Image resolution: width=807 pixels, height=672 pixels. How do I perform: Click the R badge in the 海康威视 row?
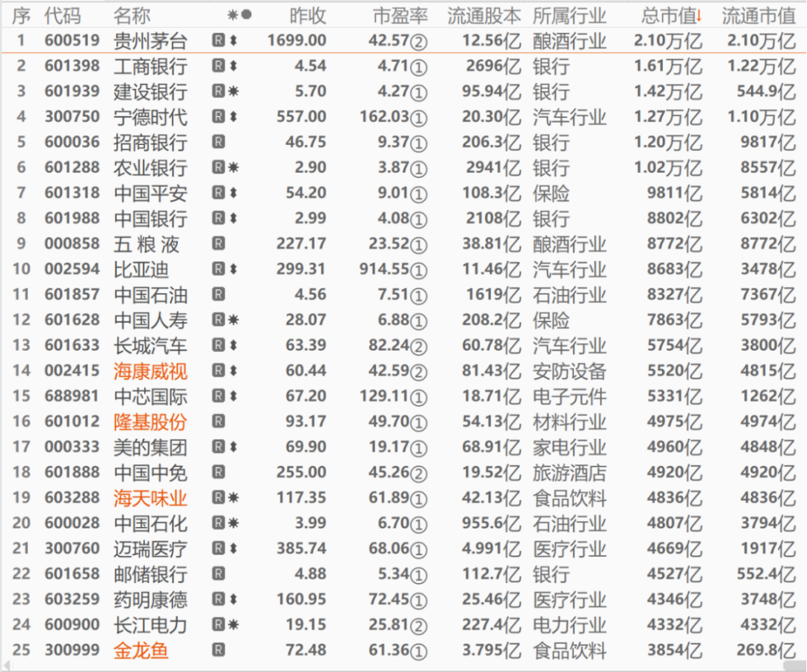[219, 370]
